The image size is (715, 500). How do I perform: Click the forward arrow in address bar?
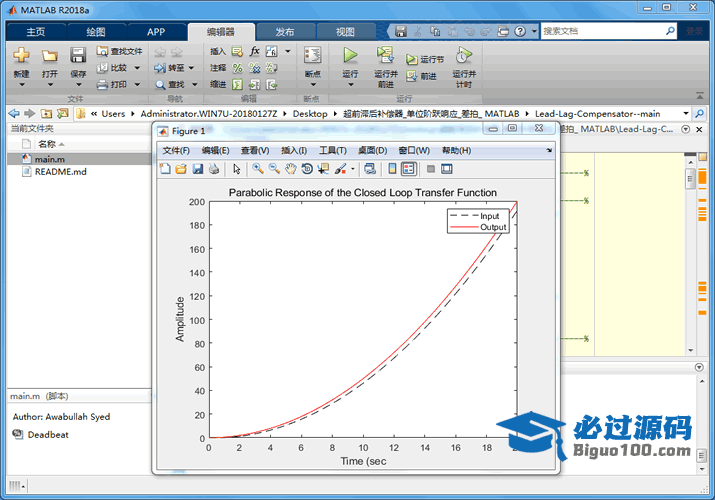point(30,113)
